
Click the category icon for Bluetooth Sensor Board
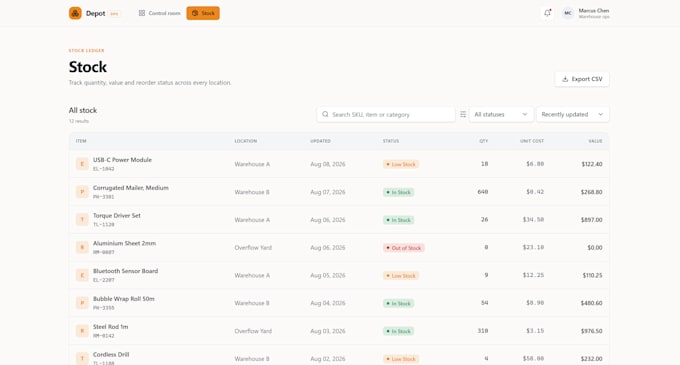[82, 275]
